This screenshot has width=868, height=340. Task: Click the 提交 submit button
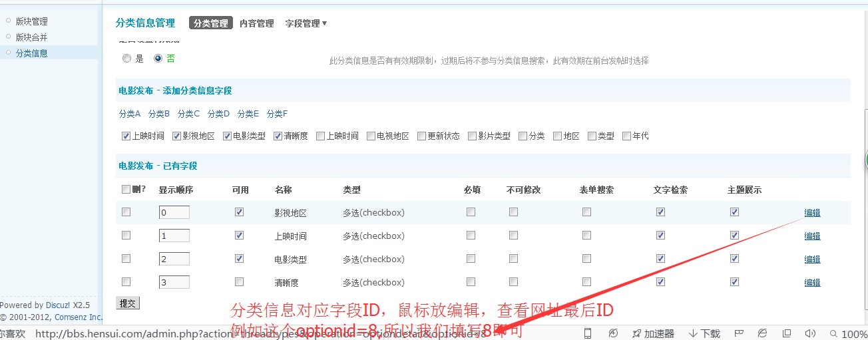128,303
